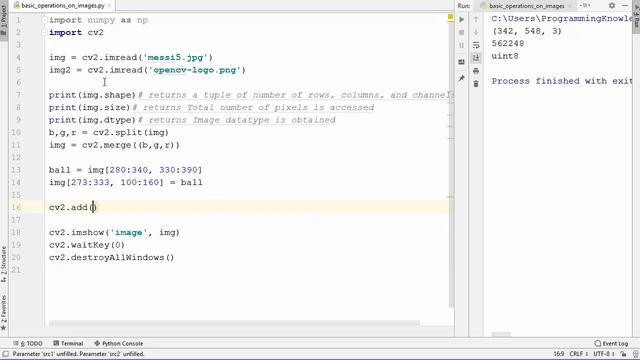
Task: Click cv2.imshow('image', img) on line 18
Action: 114,233
